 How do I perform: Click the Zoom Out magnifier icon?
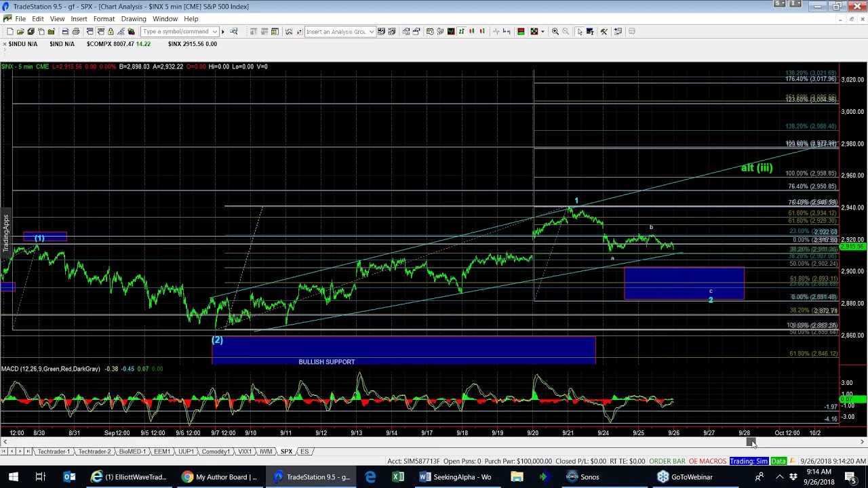(x=566, y=31)
